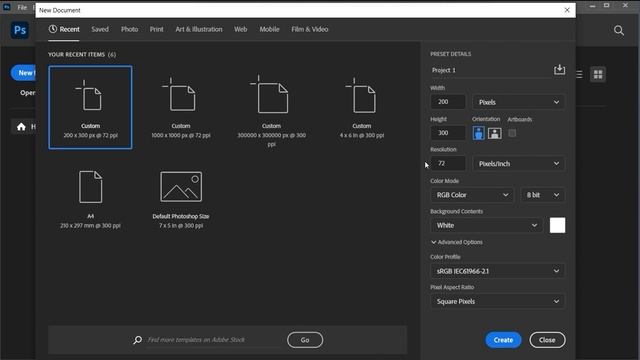Open the Mobile presets tab
The image size is (640, 360).
pos(269,29)
